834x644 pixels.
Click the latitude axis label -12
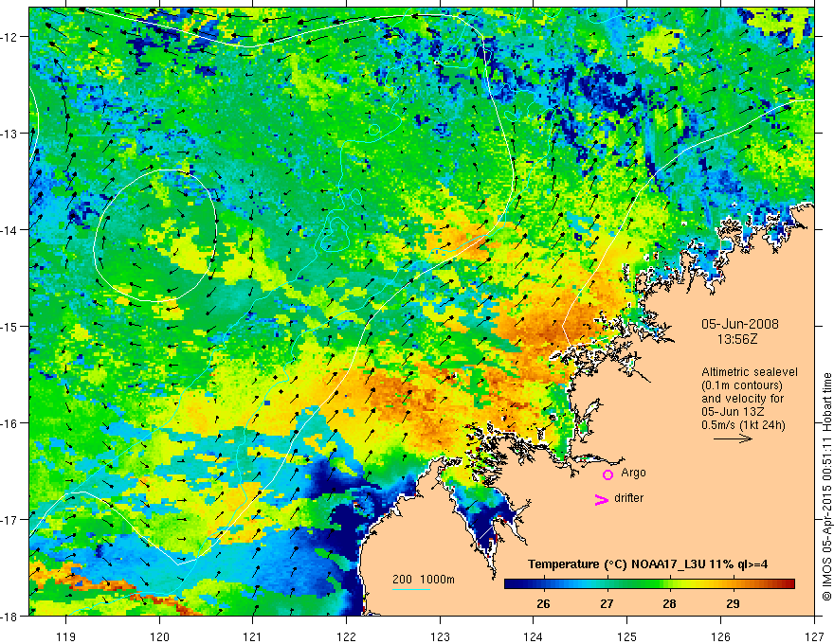point(11,37)
